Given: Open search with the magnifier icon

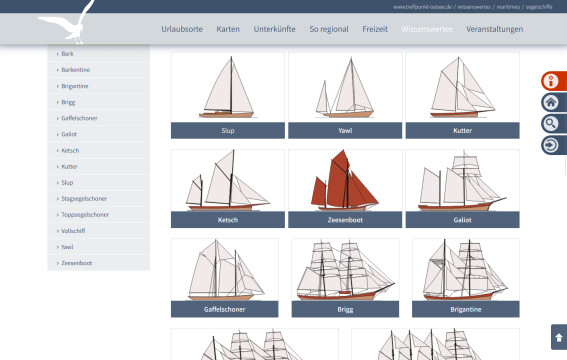Looking at the screenshot, I should point(554,124).
